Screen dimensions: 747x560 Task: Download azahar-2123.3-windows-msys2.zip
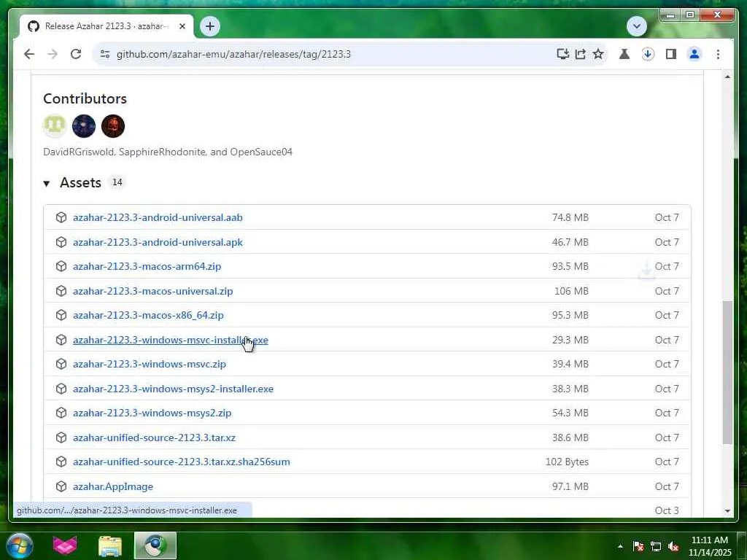152,413
